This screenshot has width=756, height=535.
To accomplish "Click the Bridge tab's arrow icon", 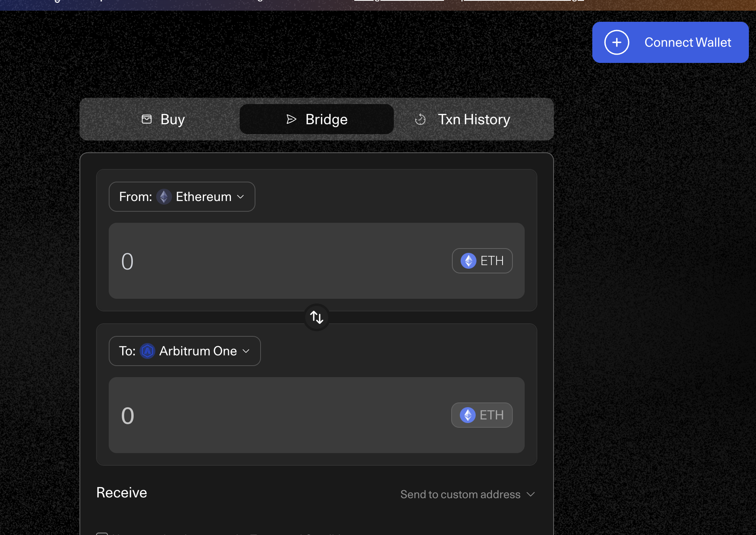I will coord(291,119).
